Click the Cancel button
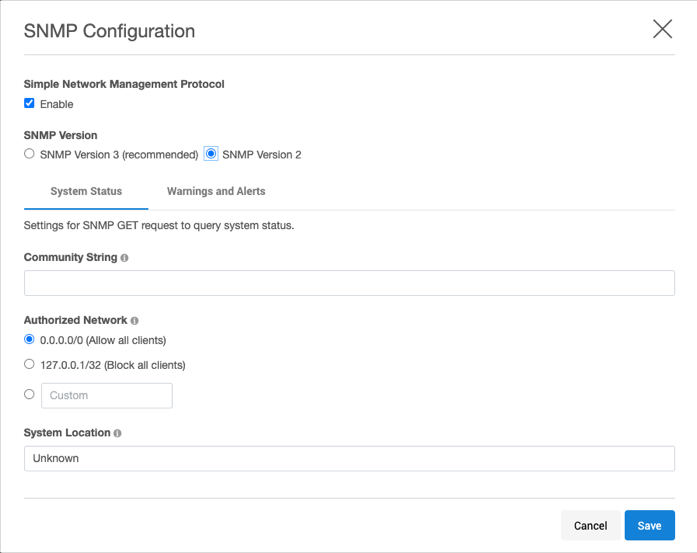 click(590, 525)
